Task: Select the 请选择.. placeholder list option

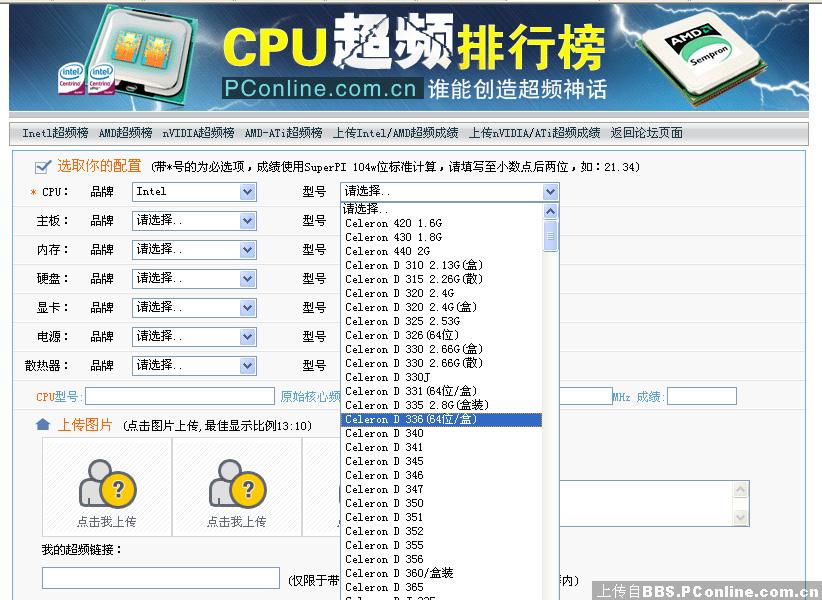Action: 441,209
